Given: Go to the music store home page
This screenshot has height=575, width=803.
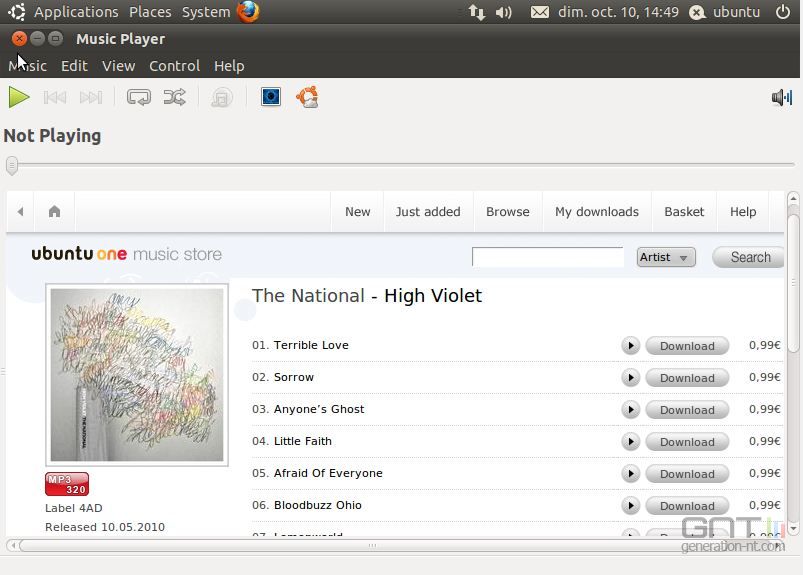Looking at the screenshot, I should coord(54,211).
